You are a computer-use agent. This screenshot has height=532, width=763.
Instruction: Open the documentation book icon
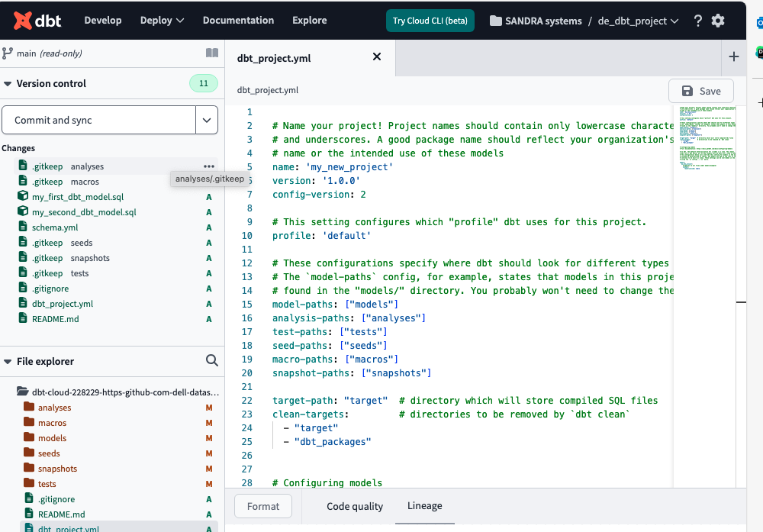pyautogui.click(x=211, y=53)
